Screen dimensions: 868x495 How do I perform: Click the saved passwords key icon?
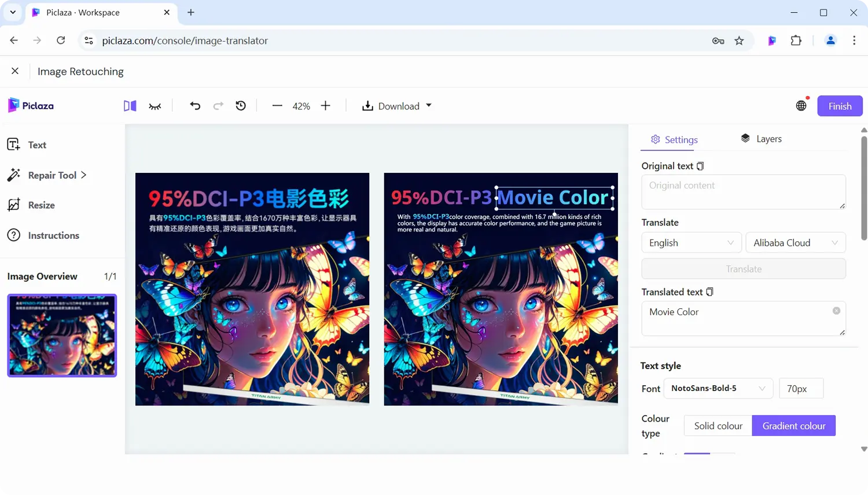point(718,40)
